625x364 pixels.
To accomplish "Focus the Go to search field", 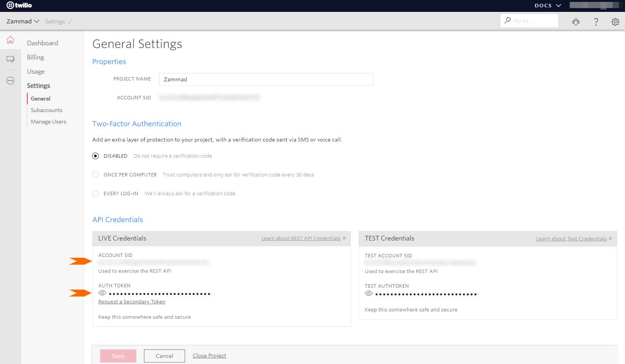I will tap(529, 21).
